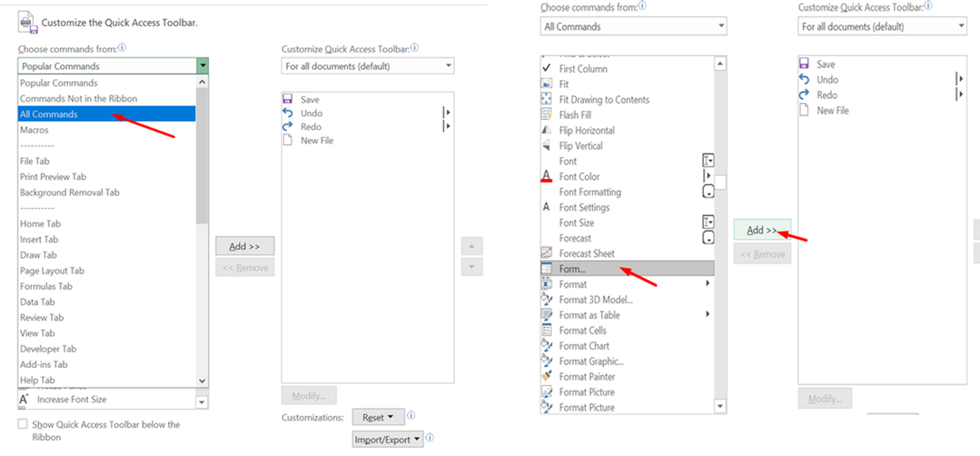Click the Flash Fill icon
This screenshot has height=456, width=980.
547,115
